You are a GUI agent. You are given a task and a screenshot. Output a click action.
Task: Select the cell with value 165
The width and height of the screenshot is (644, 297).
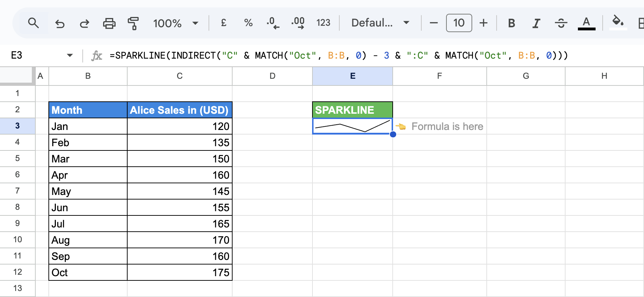click(x=180, y=224)
